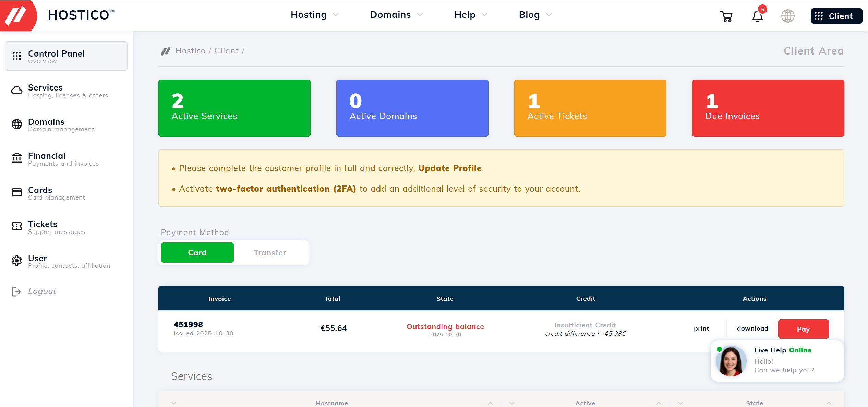Check the notifications bell icon

pos(757,16)
